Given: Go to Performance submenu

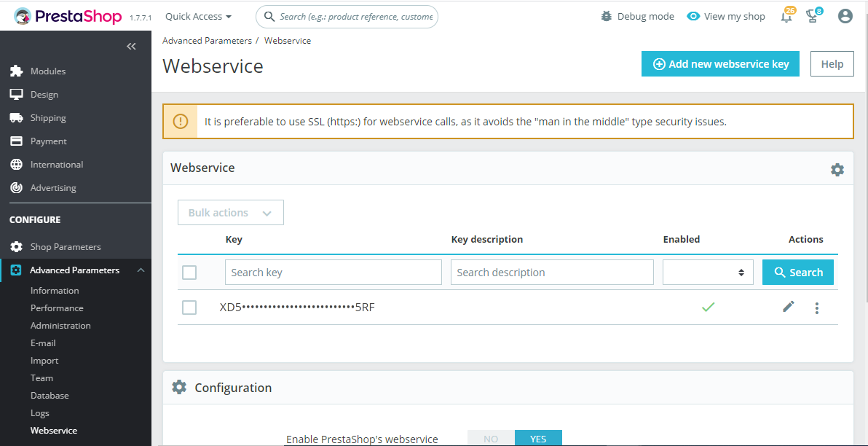Looking at the screenshot, I should click(57, 308).
